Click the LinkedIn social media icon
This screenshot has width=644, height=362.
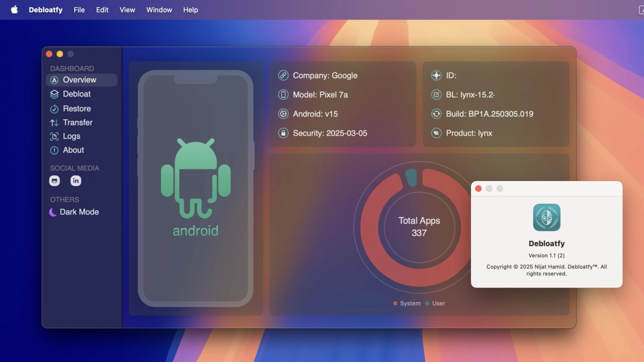(76, 181)
